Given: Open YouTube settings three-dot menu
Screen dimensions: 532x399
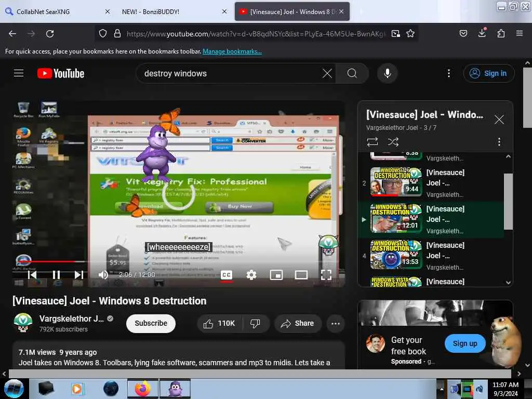Looking at the screenshot, I should pyautogui.click(x=448, y=73).
